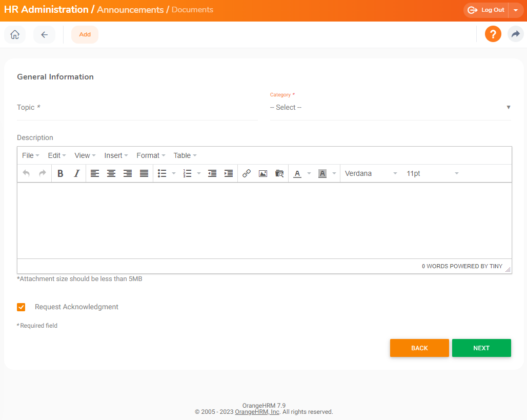Open the Category select dropdown
The width and height of the screenshot is (527, 420).
click(390, 107)
